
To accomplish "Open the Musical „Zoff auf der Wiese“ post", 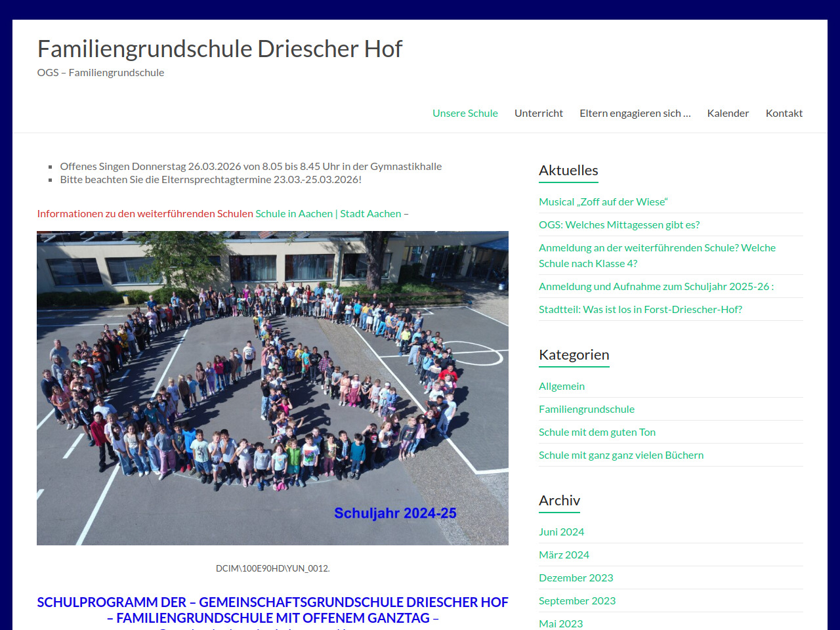I will [x=603, y=201].
